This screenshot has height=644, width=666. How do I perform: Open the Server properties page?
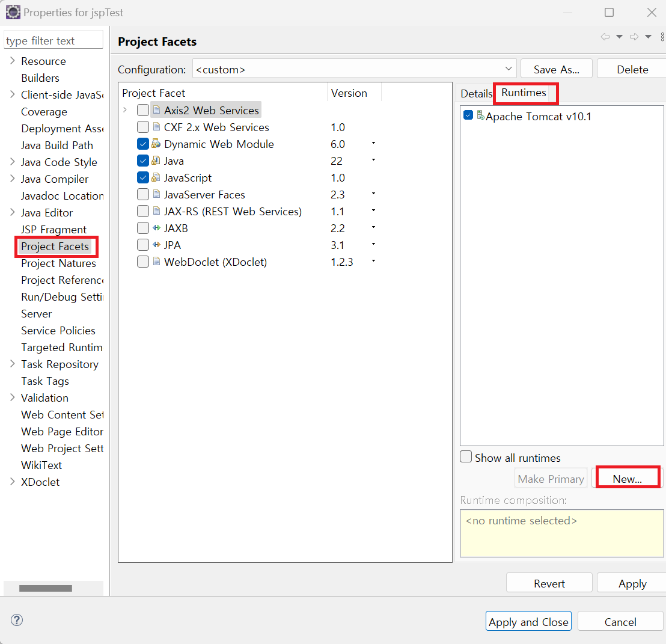pos(37,313)
